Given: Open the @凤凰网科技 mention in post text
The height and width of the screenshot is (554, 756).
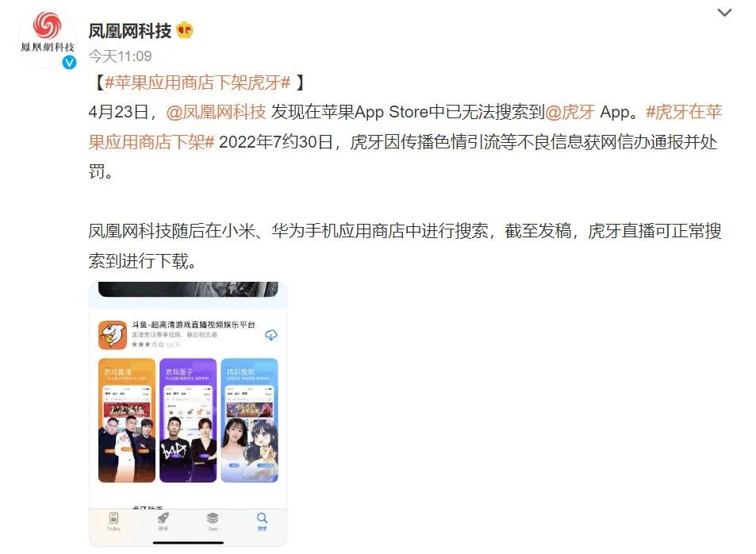Looking at the screenshot, I should pyautogui.click(x=216, y=112).
